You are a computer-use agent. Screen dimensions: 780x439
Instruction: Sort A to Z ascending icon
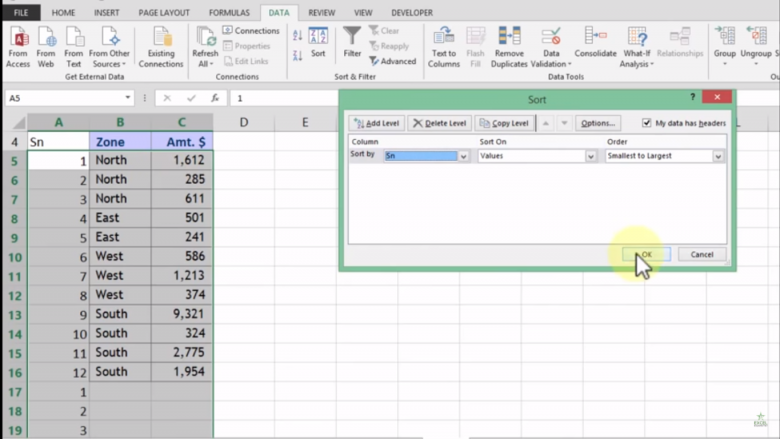click(x=297, y=35)
